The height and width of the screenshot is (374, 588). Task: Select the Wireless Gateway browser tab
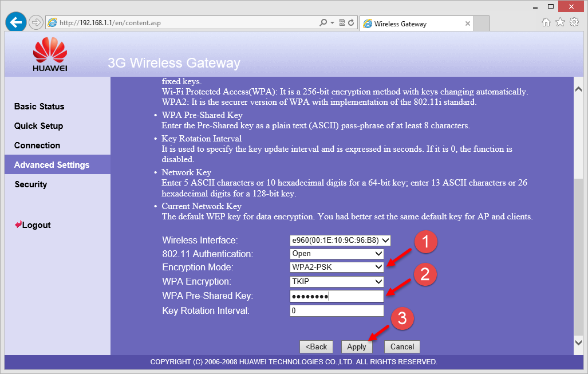point(416,23)
